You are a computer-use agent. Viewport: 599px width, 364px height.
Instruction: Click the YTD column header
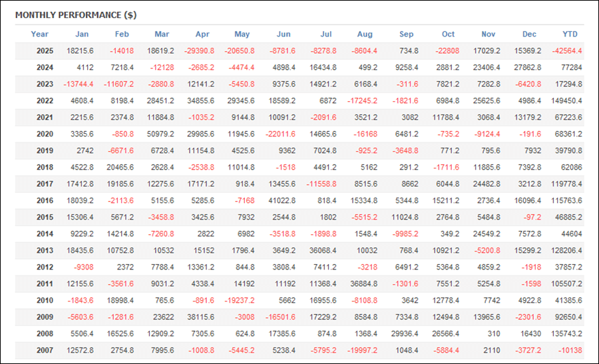pyautogui.click(x=570, y=34)
